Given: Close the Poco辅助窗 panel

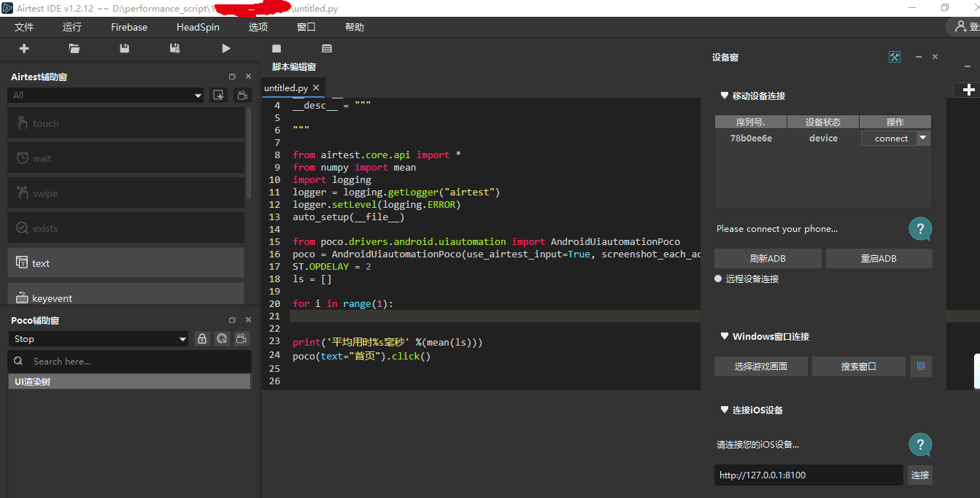Looking at the screenshot, I should tap(248, 320).
